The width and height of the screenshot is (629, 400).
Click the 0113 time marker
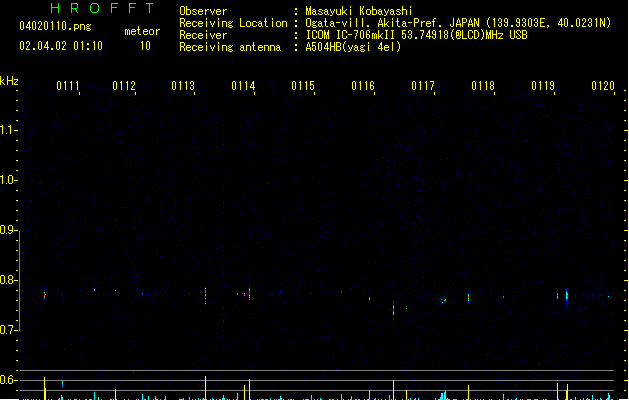183,86
